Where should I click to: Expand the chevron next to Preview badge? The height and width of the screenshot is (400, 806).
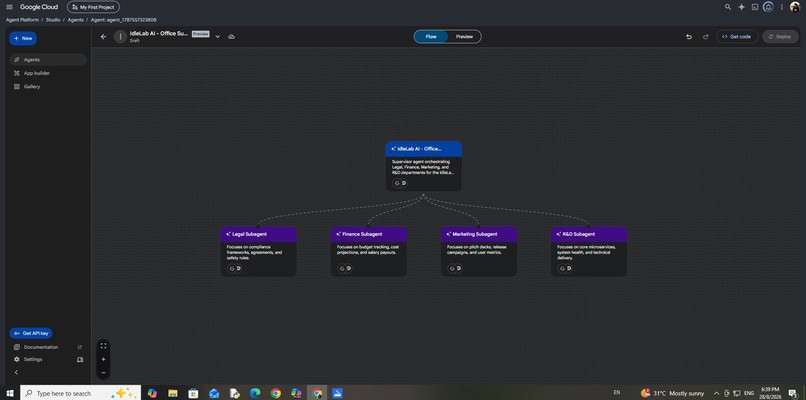(x=217, y=37)
